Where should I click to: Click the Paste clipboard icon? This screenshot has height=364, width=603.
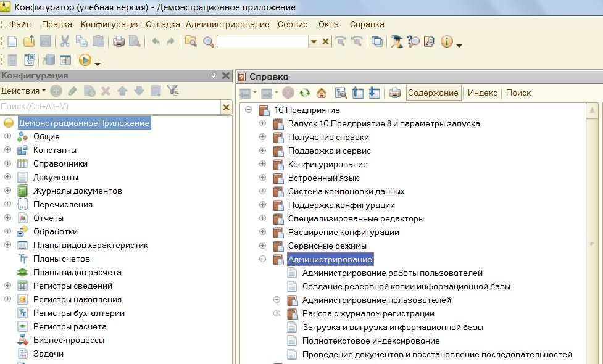[99, 41]
